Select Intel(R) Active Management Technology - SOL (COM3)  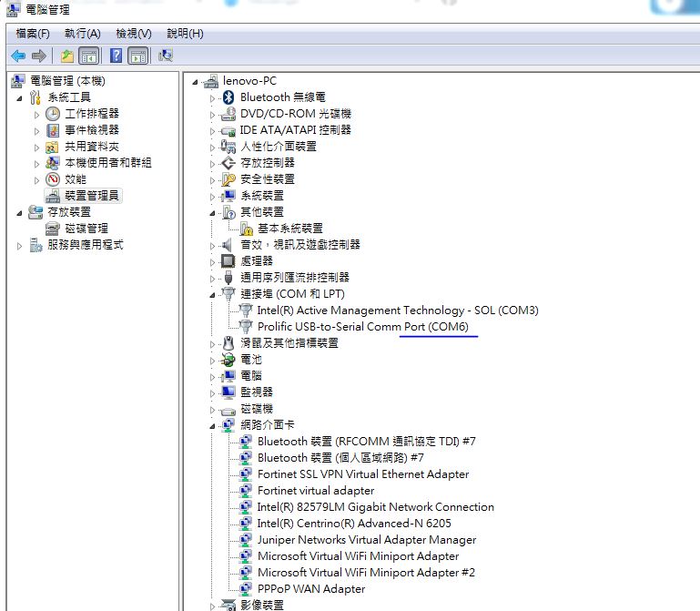[x=398, y=311]
